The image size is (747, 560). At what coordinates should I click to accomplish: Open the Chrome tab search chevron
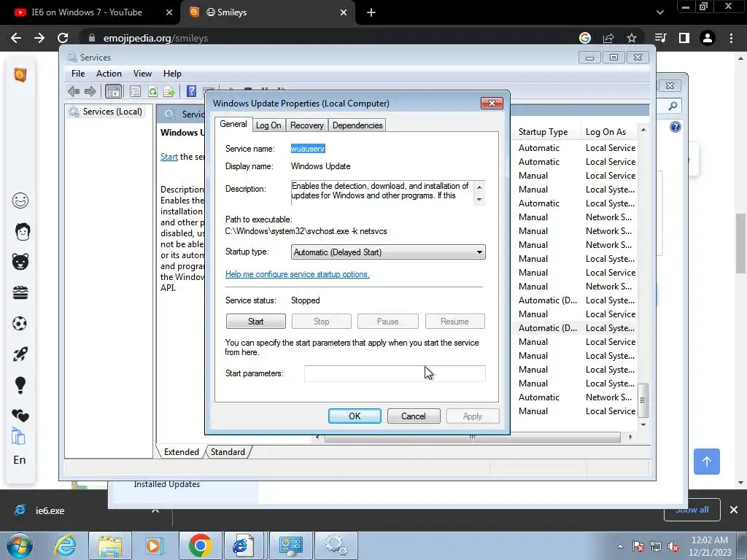659,12
